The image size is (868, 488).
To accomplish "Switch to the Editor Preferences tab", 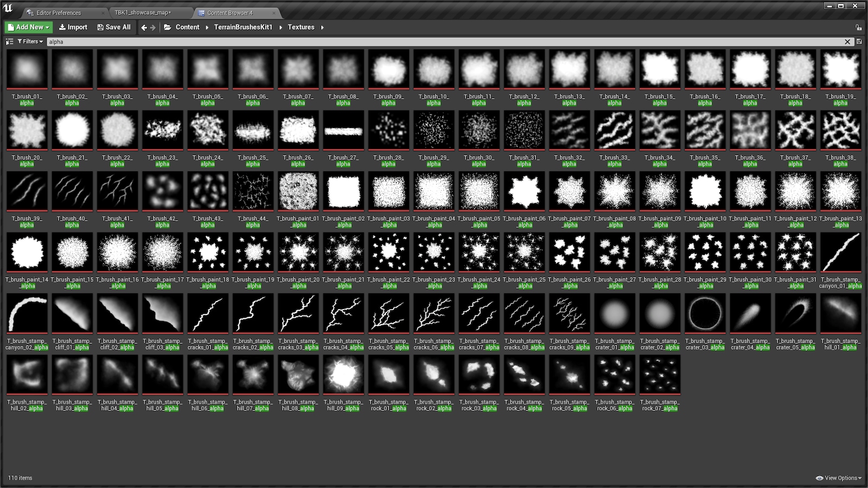I will (59, 12).
